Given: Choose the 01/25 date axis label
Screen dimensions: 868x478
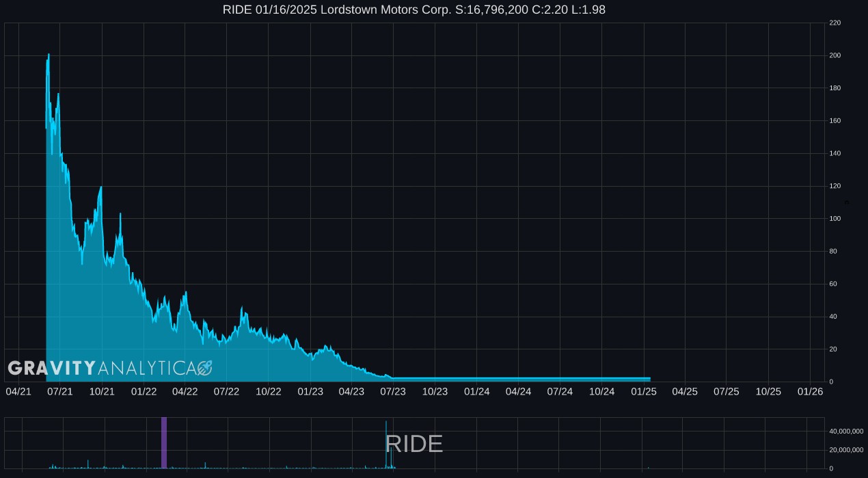Looking at the screenshot, I should [643, 391].
